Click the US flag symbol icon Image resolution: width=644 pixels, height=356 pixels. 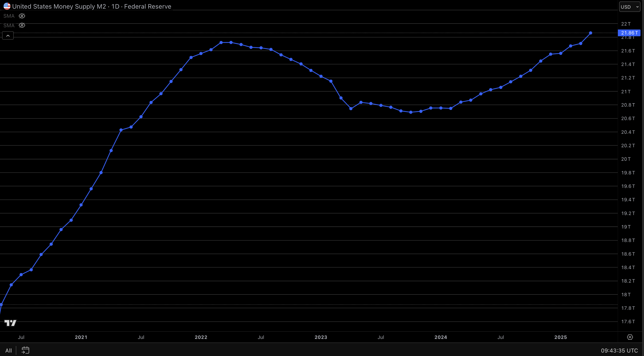[7, 6]
